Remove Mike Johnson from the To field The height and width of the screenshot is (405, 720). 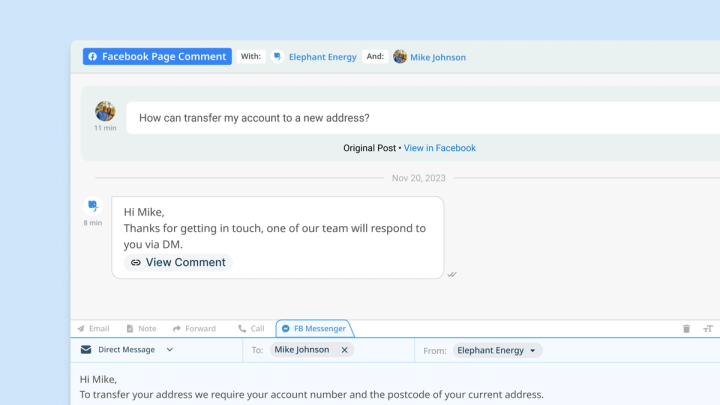344,350
